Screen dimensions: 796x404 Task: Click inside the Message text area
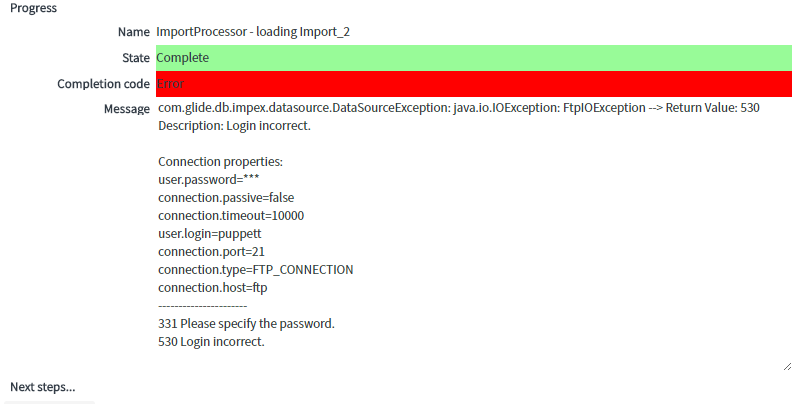pos(474,234)
